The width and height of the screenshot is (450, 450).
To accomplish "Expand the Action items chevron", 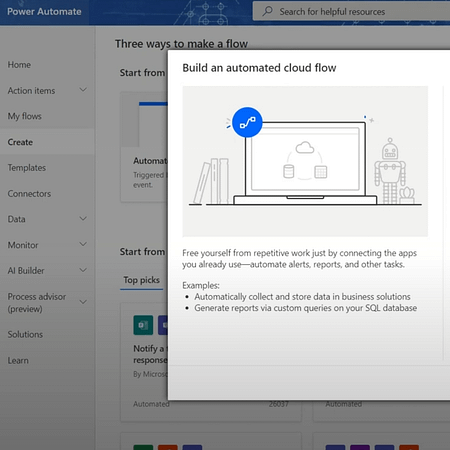I will [83, 90].
